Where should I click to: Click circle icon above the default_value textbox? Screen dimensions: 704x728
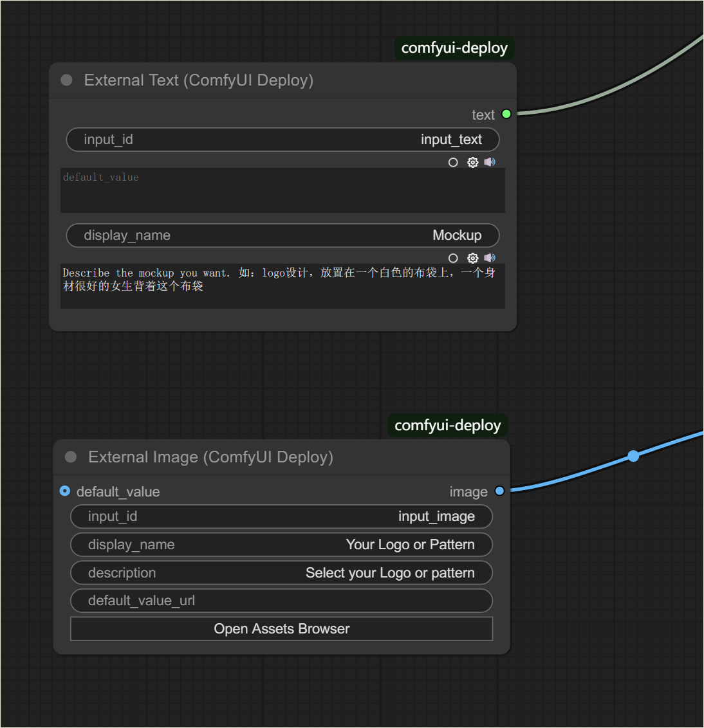click(453, 163)
